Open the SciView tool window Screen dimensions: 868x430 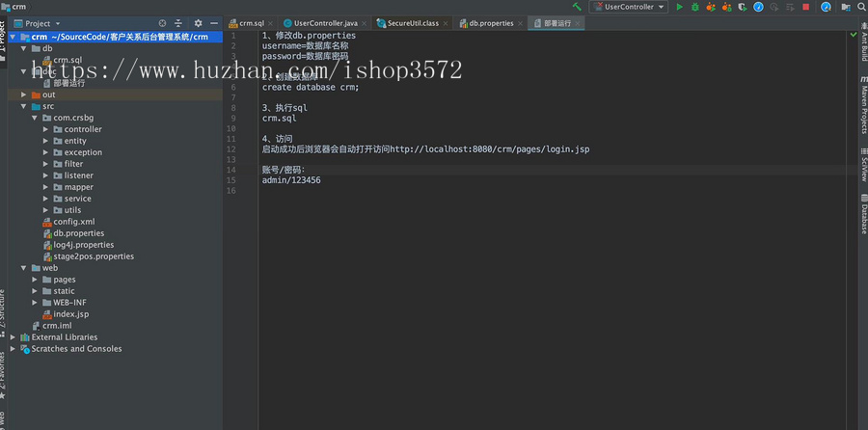coord(863,165)
